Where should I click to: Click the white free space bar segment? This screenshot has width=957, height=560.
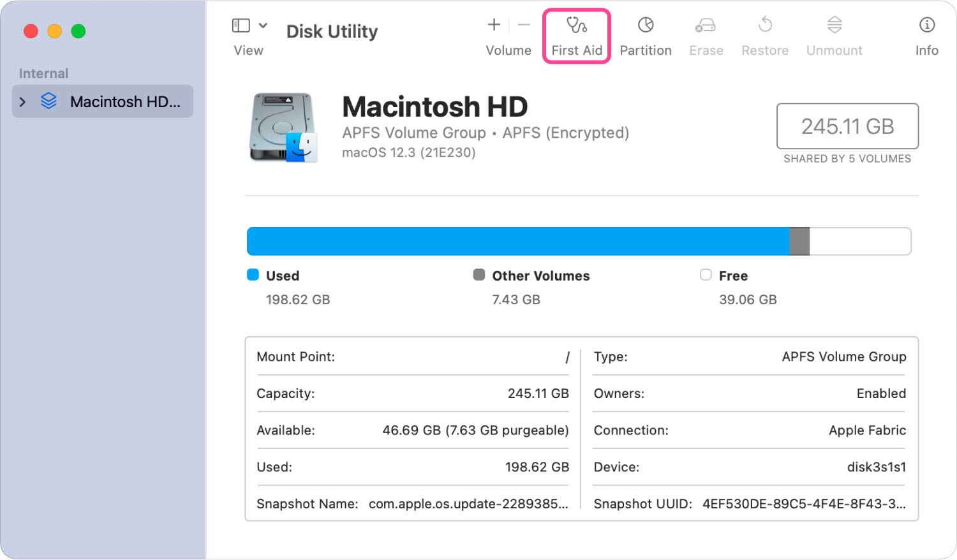[x=860, y=241]
